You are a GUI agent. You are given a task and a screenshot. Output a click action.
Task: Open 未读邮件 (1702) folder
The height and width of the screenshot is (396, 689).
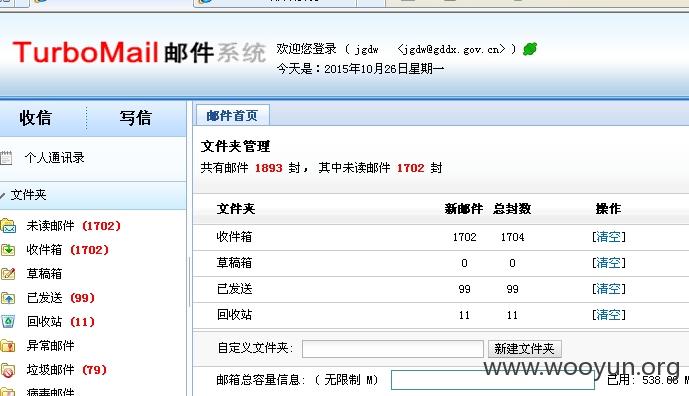73,226
